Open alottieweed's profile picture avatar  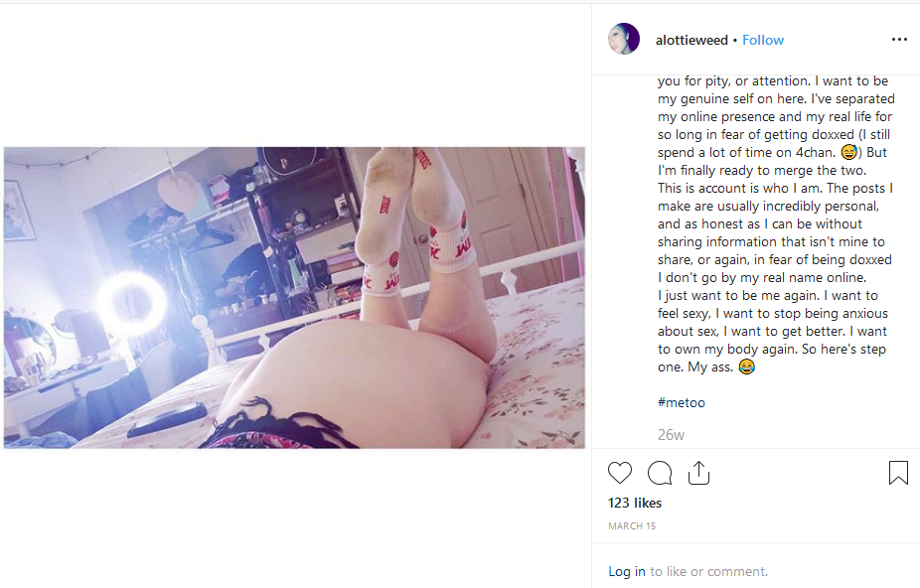point(624,40)
